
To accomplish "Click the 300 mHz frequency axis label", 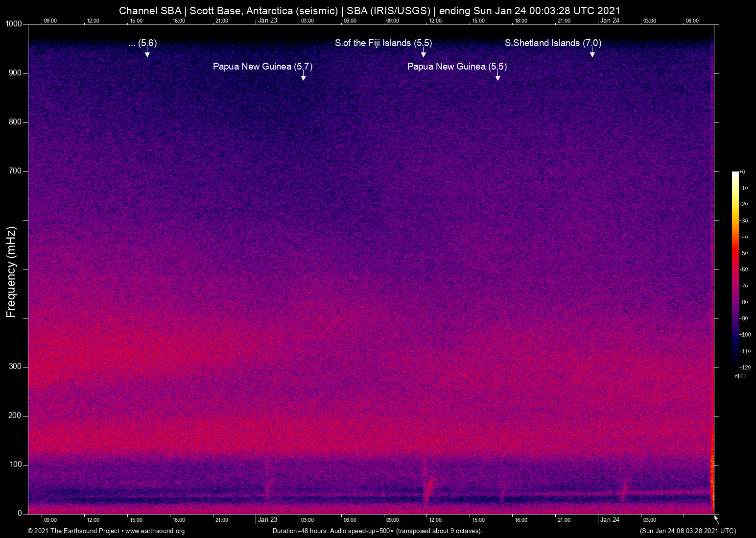I will tap(15, 367).
